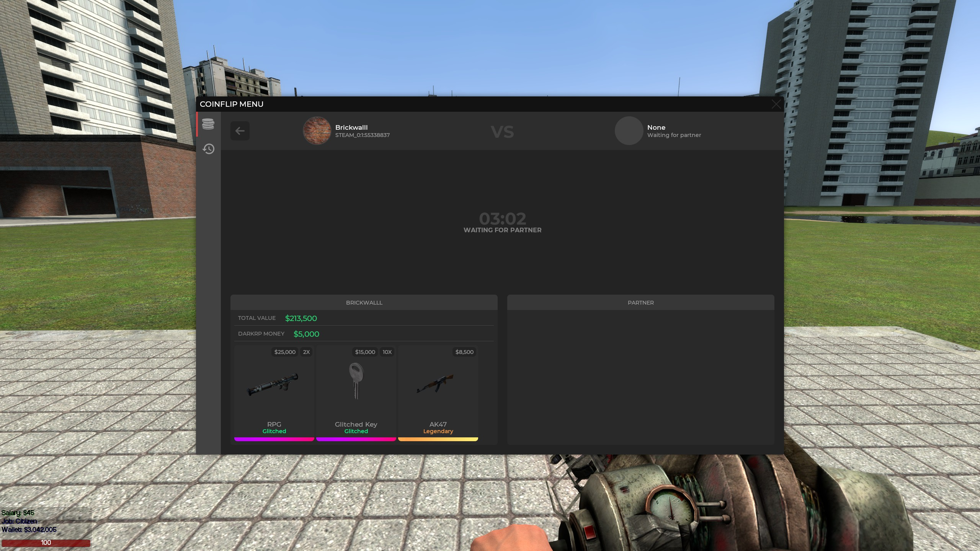Click the 03:02 countdown timer
The width and height of the screenshot is (980, 551).
(503, 219)
